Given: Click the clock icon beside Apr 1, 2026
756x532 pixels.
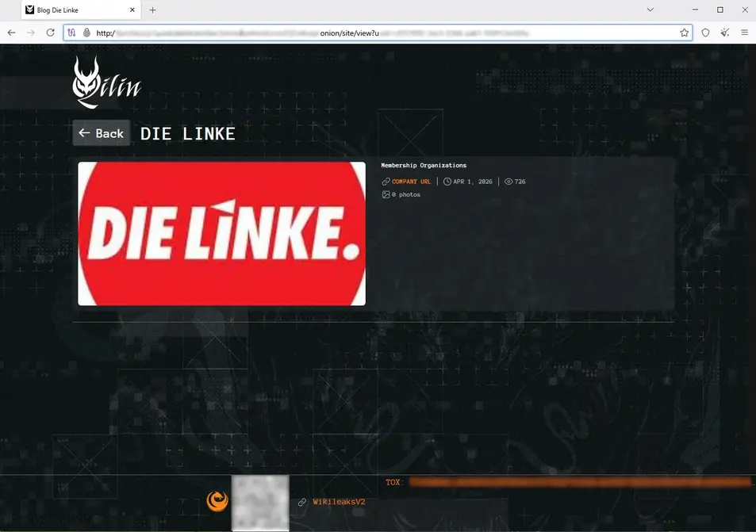Looking at the screenshot, I should pyautogui.click(x=447, y=182).
